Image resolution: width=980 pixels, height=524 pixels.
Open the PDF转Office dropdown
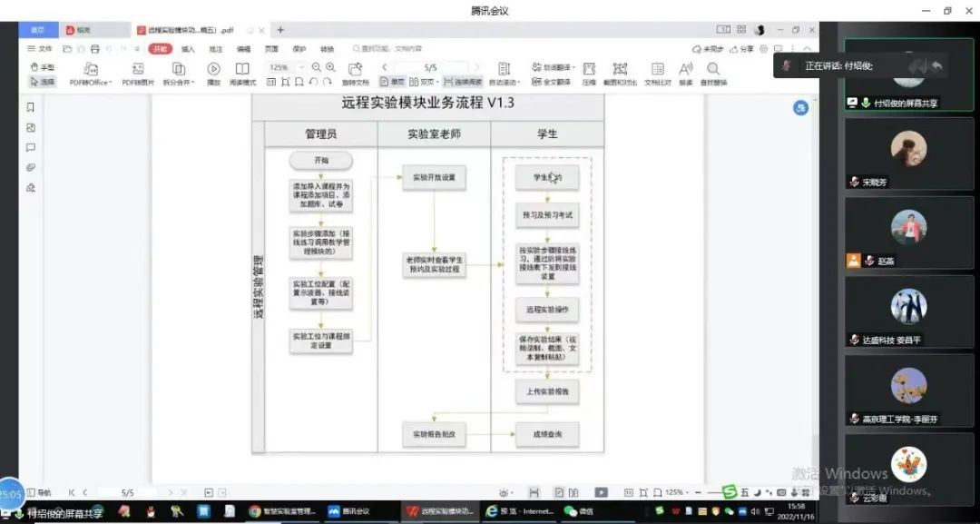click(91, 82)
